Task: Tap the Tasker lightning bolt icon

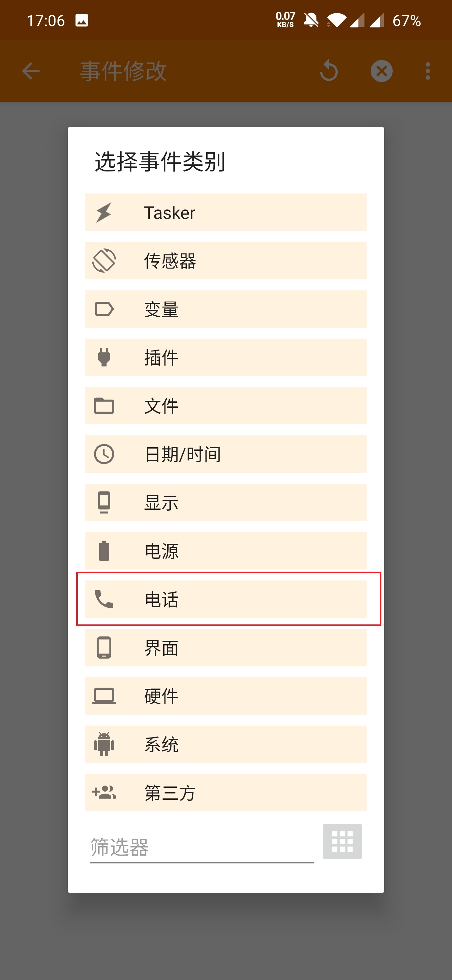Action: tap(104, 212)
